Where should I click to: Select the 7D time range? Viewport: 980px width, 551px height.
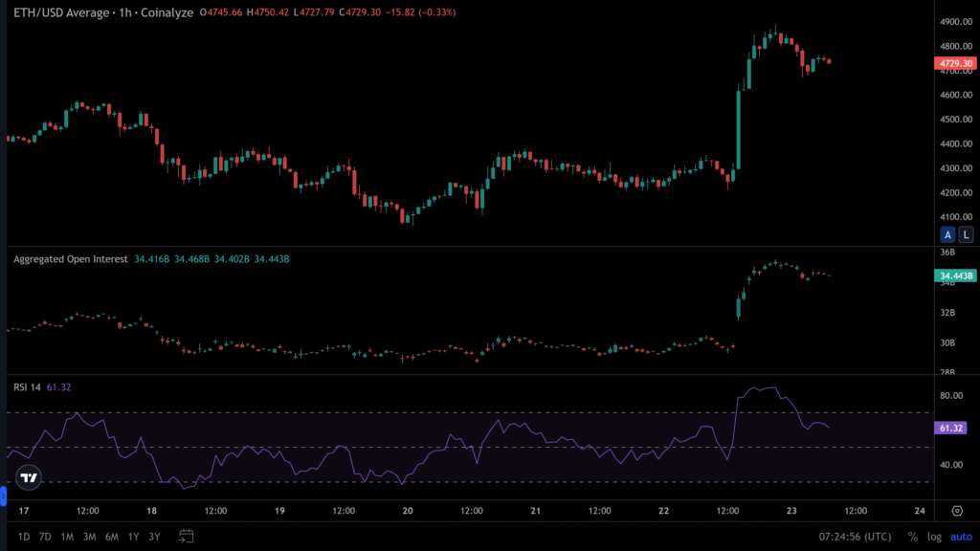pos(45,537)
